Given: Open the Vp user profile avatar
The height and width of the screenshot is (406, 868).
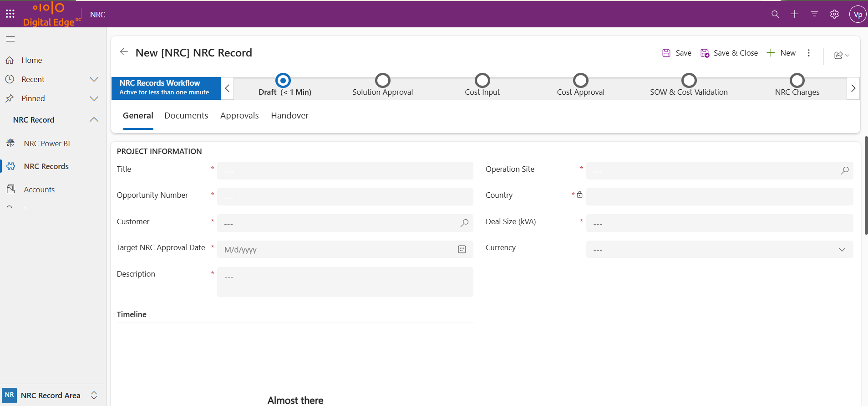Looking at the screenshot, I should point(858,14).
